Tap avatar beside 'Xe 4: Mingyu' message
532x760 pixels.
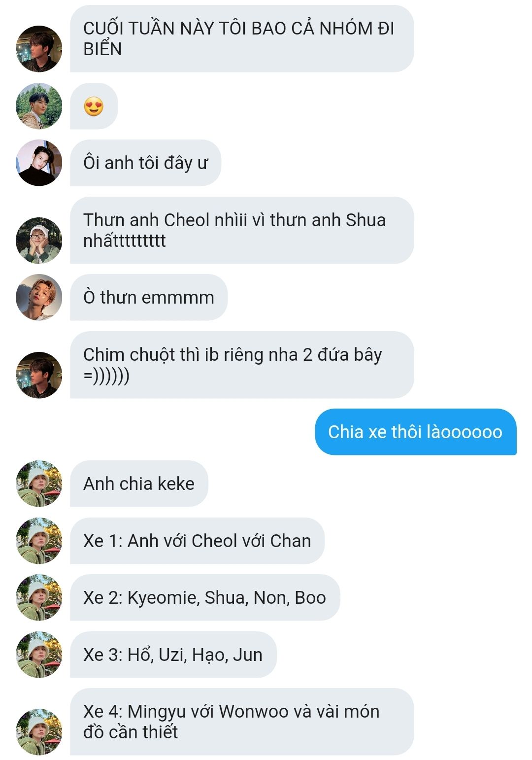(x=39, y=732)
